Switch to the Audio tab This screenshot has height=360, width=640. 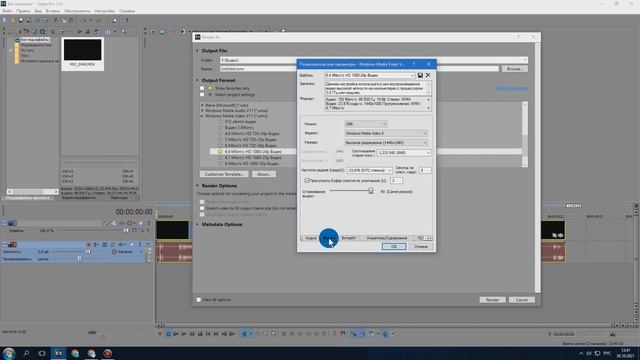click(x=311, y=238)
